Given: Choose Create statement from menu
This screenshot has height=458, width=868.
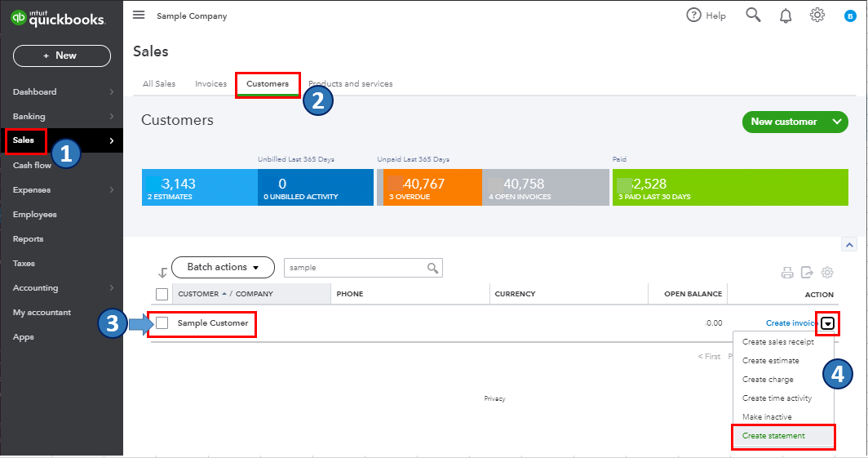Looking at the screenshot, I should 773,436.
